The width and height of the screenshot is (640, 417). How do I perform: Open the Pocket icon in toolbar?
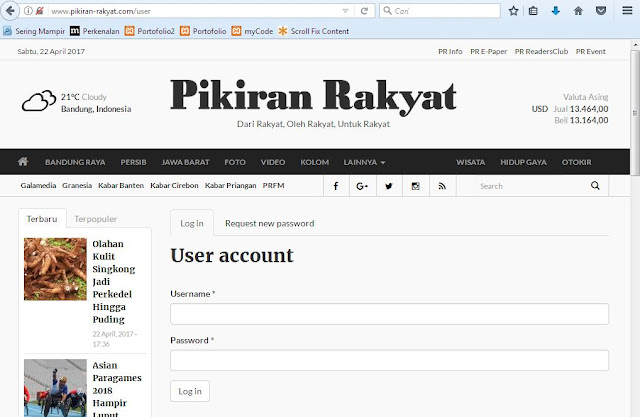click(x=601, y=11)
